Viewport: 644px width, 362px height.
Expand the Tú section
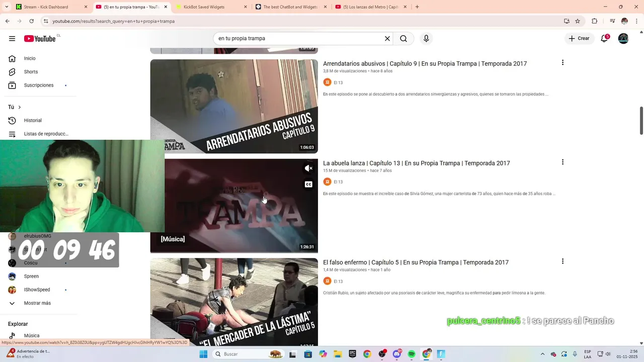tap(15, 107)
